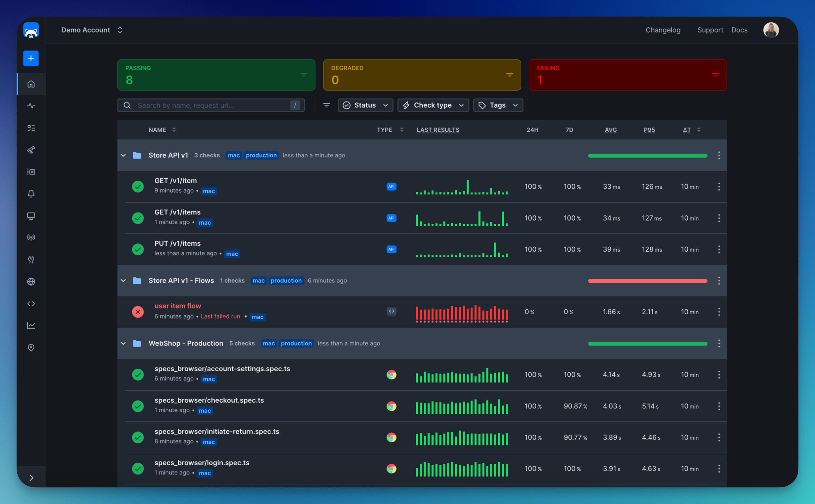The height and width of the screenshot is (504, 815).
Task: Click the blue plus create button
Action: (31, 58)
